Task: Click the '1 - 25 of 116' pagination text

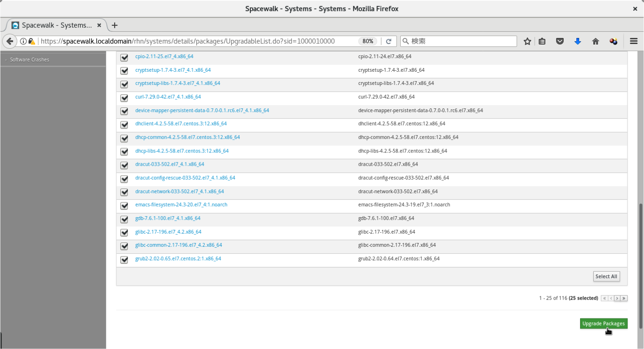Action: [553, 298]
